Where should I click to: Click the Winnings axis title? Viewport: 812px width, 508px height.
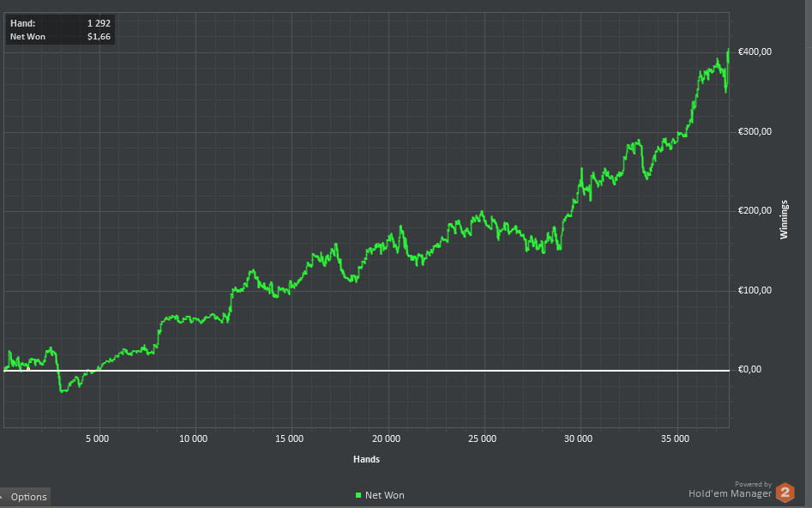tap(784, 220)
